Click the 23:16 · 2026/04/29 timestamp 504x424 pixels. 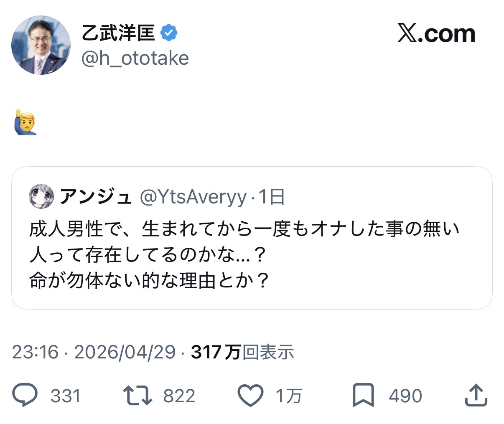tap(94, 352)
